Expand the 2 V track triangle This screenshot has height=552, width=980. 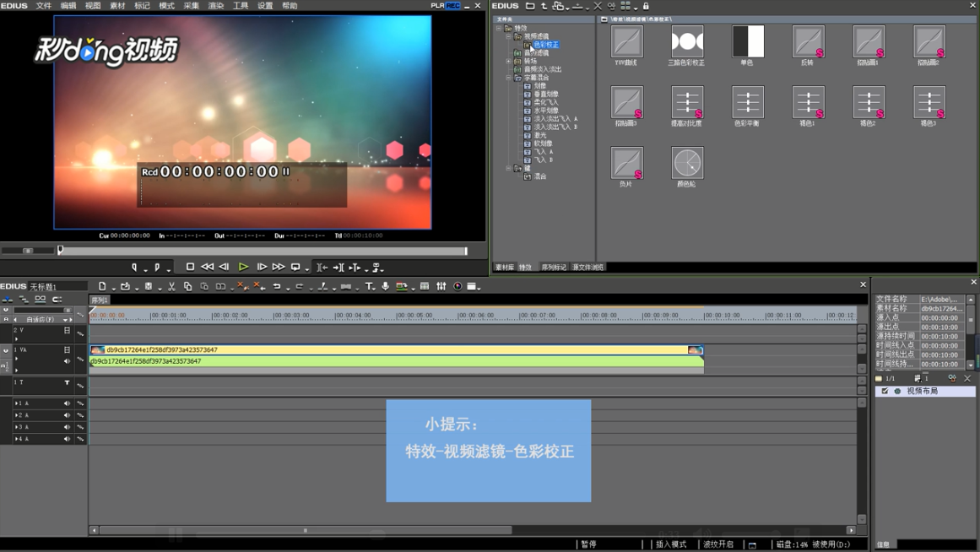pyautogui.click(x=16, y=338)
